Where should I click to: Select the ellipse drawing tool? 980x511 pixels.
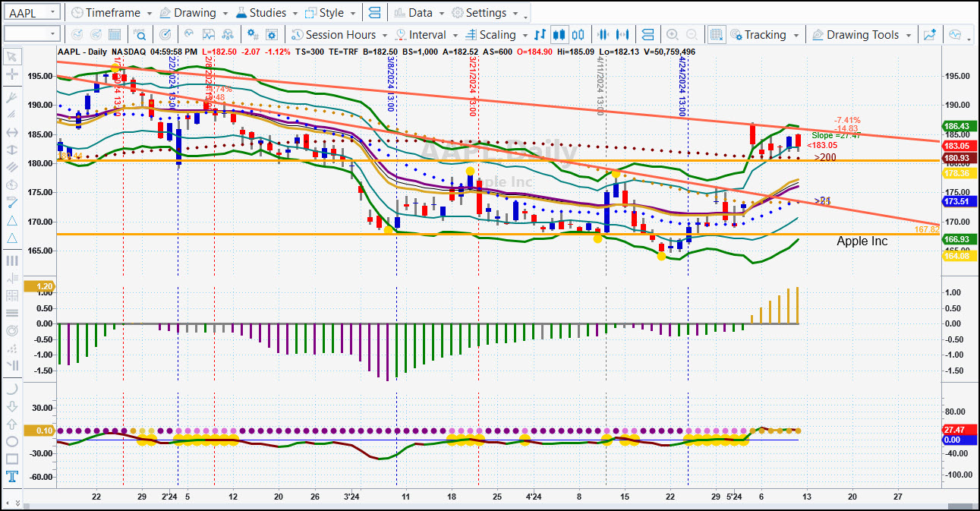[12, 441]
